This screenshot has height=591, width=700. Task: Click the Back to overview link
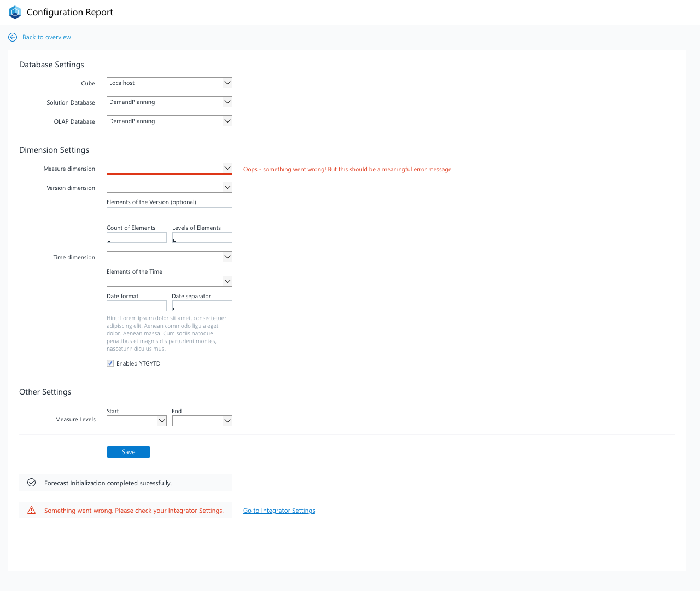(x=46, y=37)
